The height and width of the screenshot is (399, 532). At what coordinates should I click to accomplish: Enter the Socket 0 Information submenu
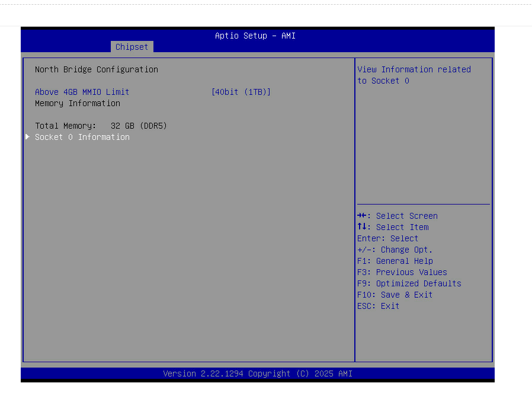coord(82,137)
